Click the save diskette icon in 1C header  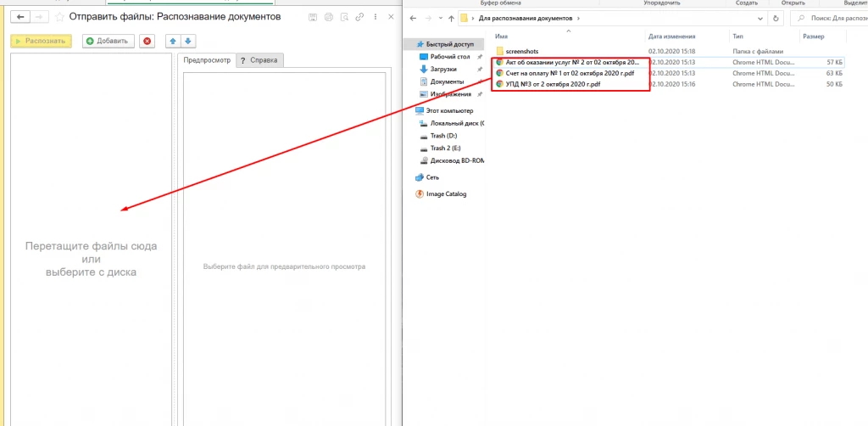pyautogui.click(x=313, y=17)
